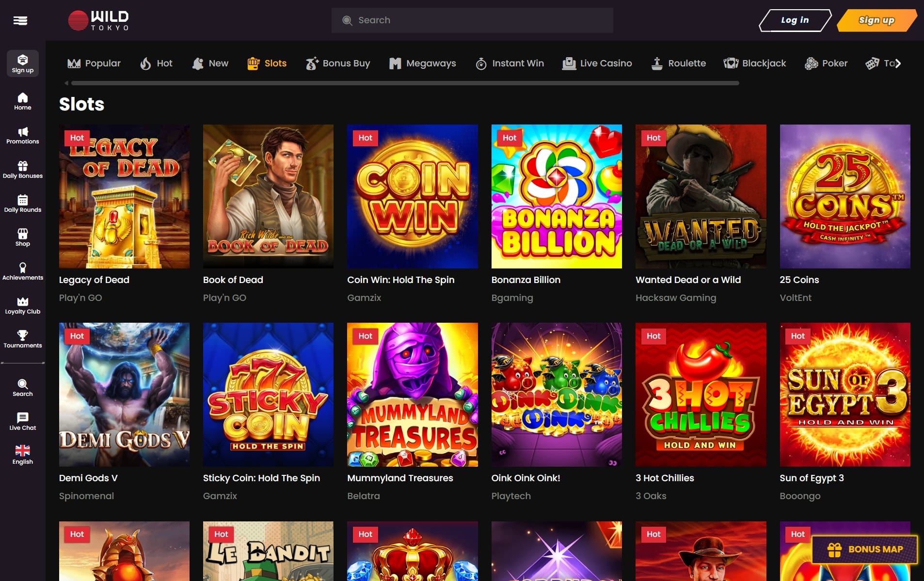This screenshot has height=581, width=924.
Task: Open the Shop in sidebar
Action: pyautogui.click(x=23, y=237)
